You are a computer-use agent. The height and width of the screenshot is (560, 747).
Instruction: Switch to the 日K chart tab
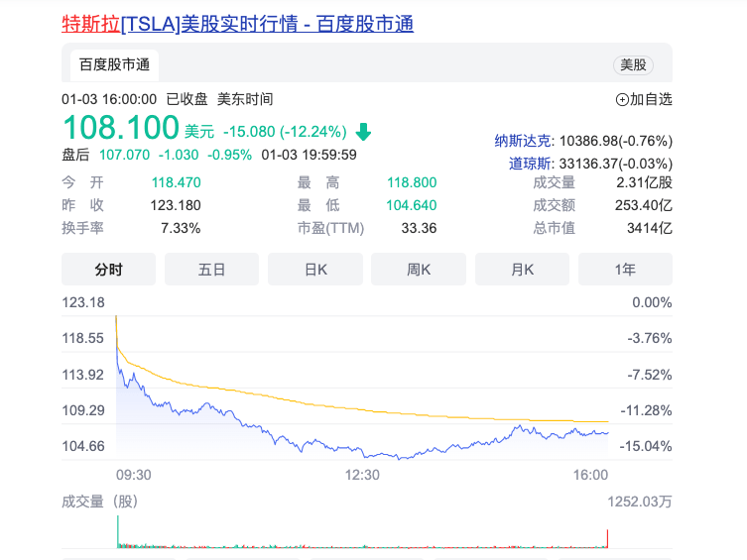(315, 270)
